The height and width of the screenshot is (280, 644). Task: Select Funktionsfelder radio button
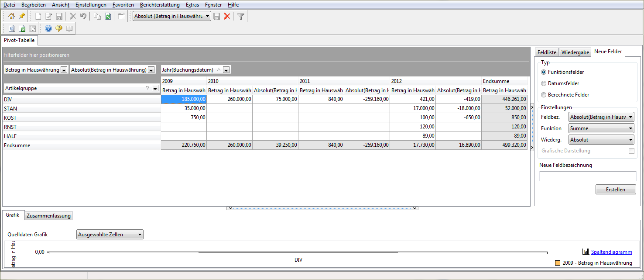(543, 72)
